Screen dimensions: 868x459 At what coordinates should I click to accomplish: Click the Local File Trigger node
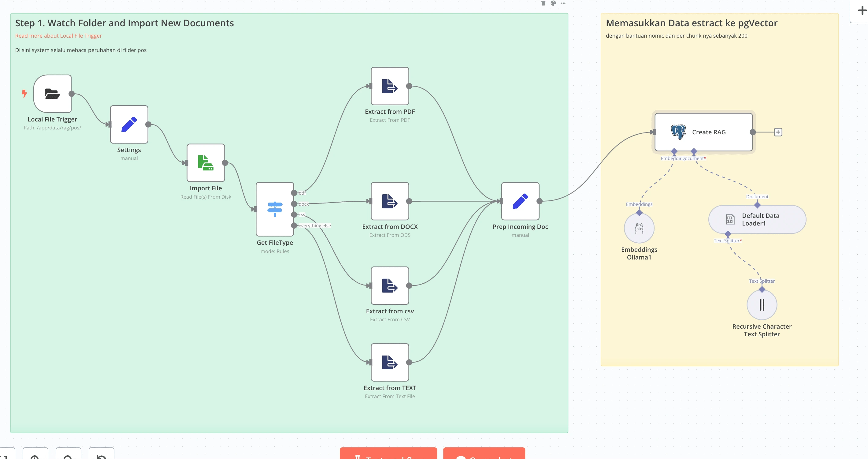(x=53, y=94)
